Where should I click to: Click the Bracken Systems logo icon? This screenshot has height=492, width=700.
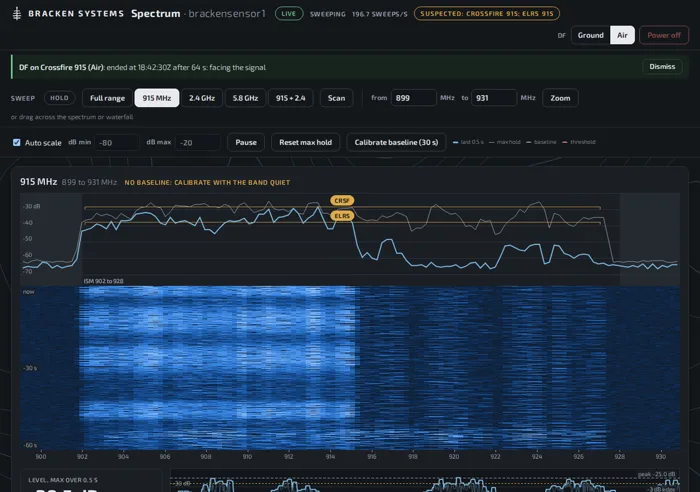(17, 14)
